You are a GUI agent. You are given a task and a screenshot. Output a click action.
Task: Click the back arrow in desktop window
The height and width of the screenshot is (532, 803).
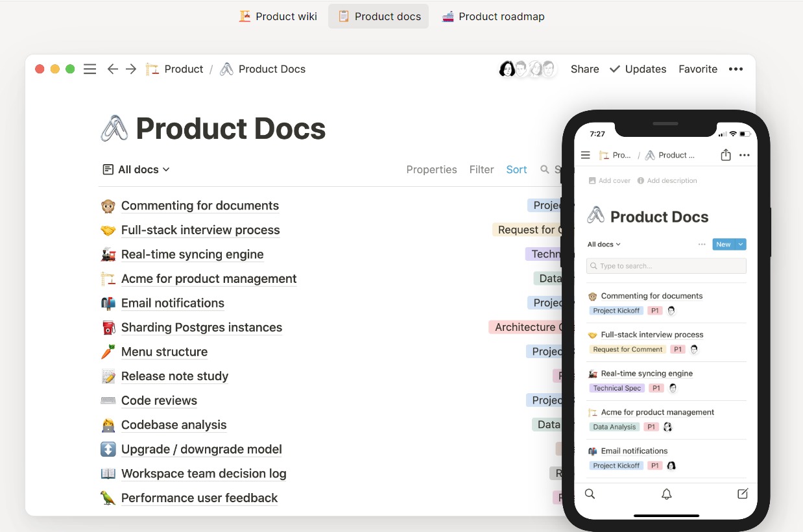[x=113, y=69]
